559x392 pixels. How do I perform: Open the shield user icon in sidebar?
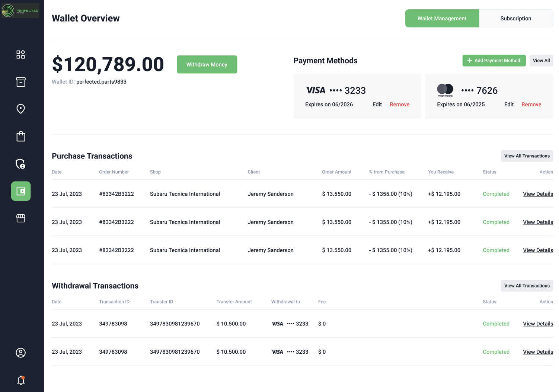pyautogui.click(x=21, y=164)
